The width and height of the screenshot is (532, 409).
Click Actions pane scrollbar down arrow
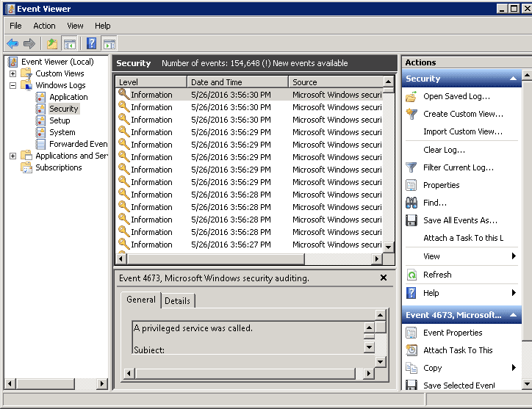coord(527,384)
